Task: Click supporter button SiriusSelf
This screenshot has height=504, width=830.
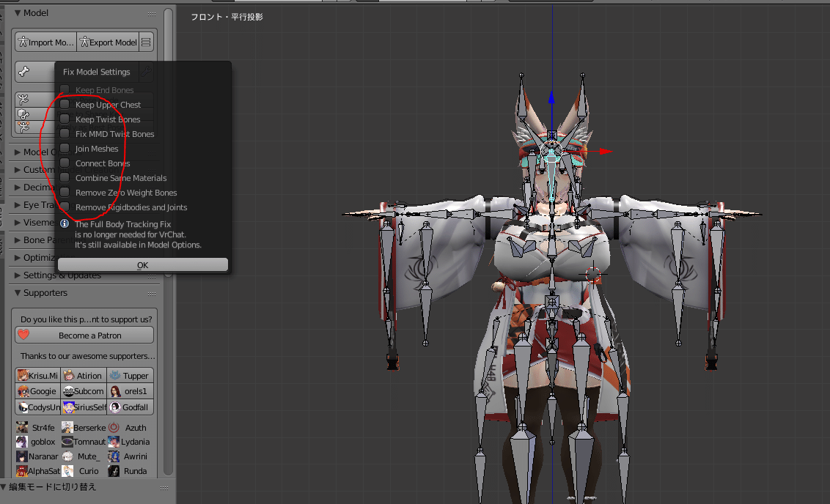Action: click(x=84, y=407)
